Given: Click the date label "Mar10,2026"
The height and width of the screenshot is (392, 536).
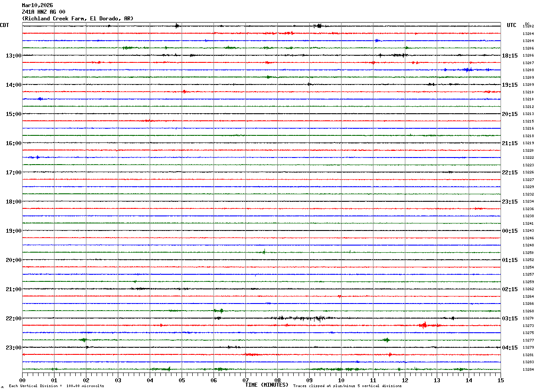Looking at the screenshot, I should [x=37, y=5].
